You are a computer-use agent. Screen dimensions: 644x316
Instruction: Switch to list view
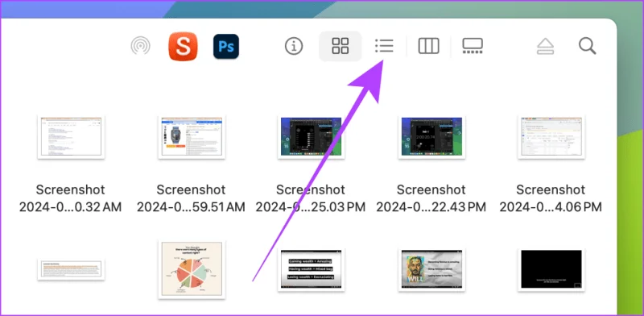385,46
